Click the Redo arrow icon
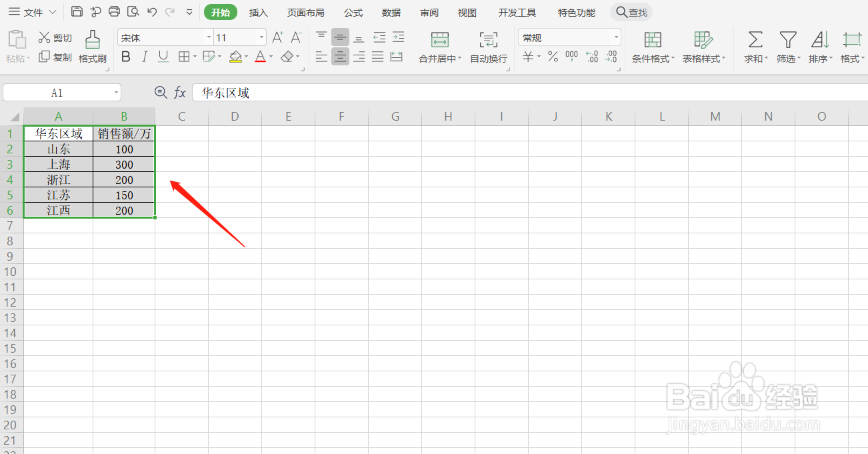 170,12
